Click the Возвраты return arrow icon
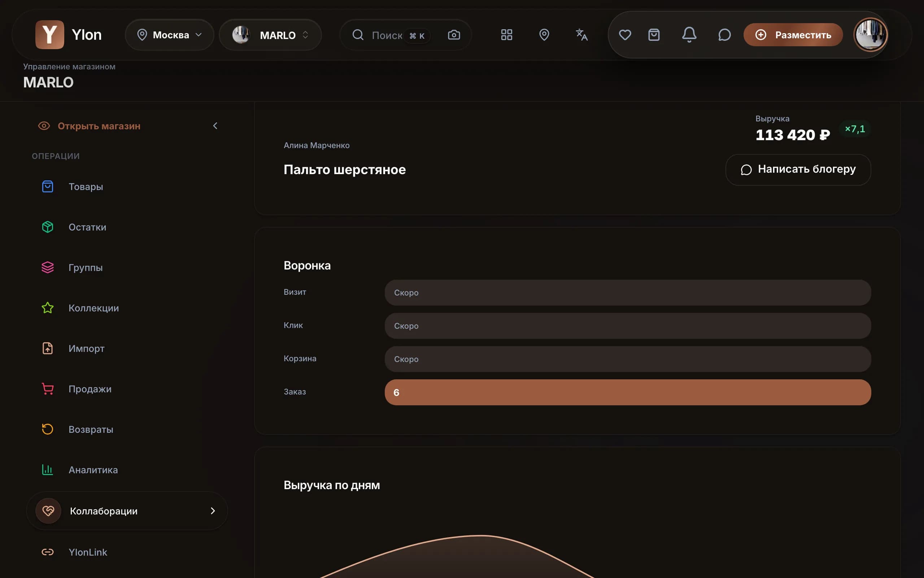This screenshot has width=924, height=578. 47,429
